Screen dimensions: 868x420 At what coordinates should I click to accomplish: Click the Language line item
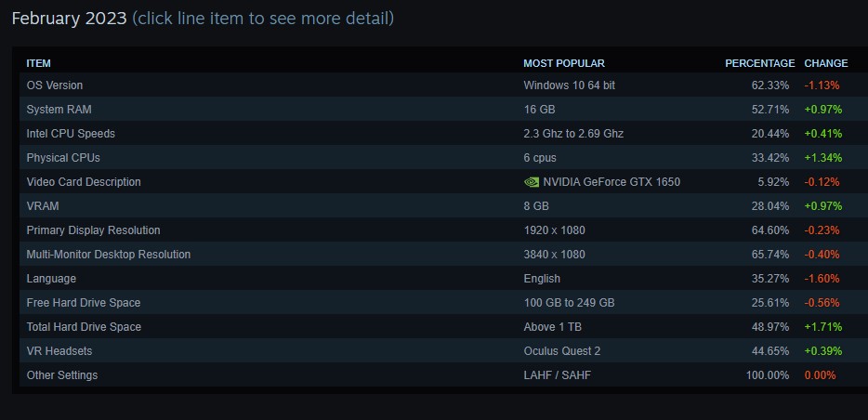tap(51, 279)
